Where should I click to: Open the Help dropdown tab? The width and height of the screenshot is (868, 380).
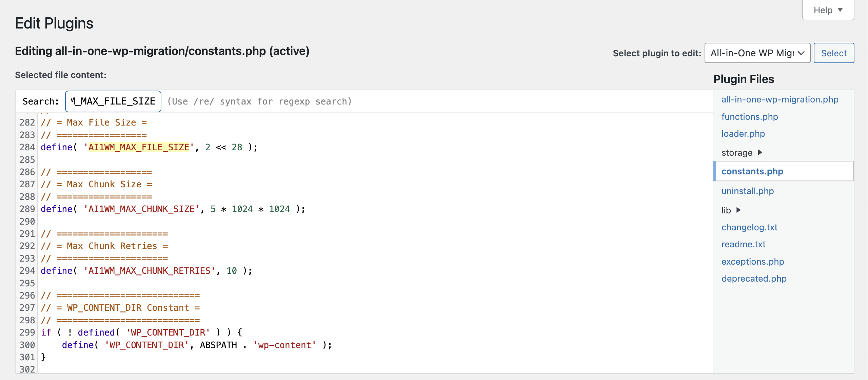click(828, 10)
